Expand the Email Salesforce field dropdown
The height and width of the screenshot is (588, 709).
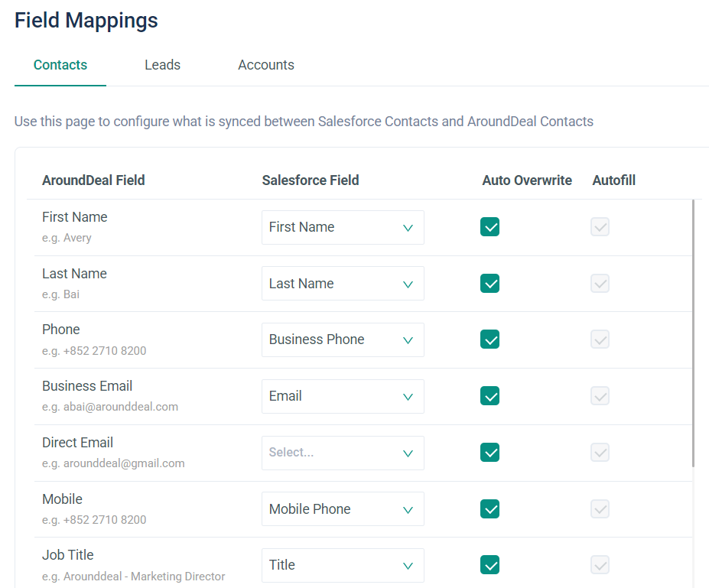[343, 396]
